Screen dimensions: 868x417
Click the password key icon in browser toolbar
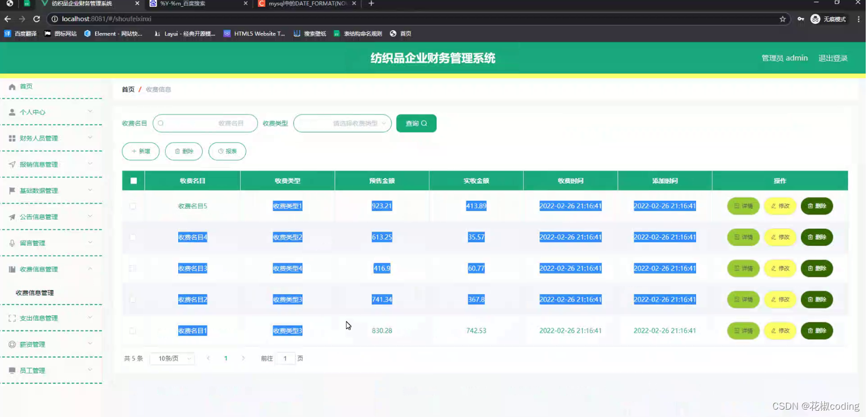(x=801, y=19)
